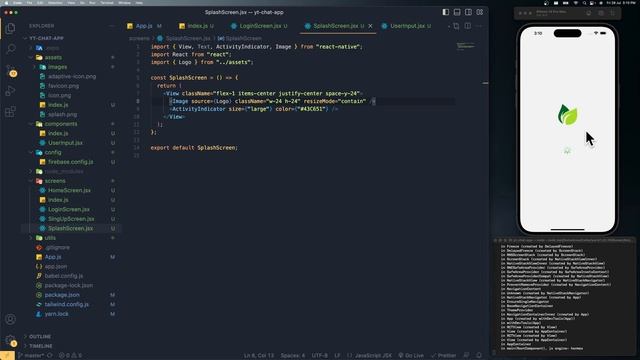
Task: Collapse the components folder
Action: [60, 124]
